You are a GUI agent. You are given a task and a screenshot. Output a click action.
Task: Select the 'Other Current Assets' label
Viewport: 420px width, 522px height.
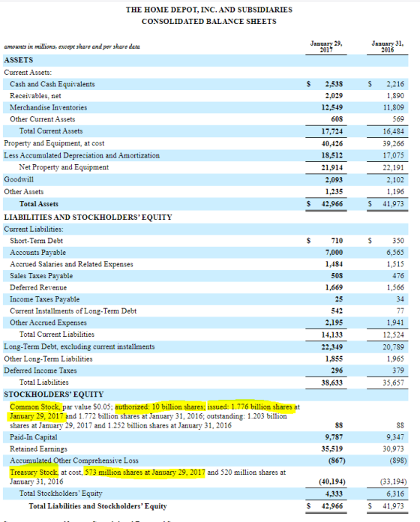(x=42, y=119)
